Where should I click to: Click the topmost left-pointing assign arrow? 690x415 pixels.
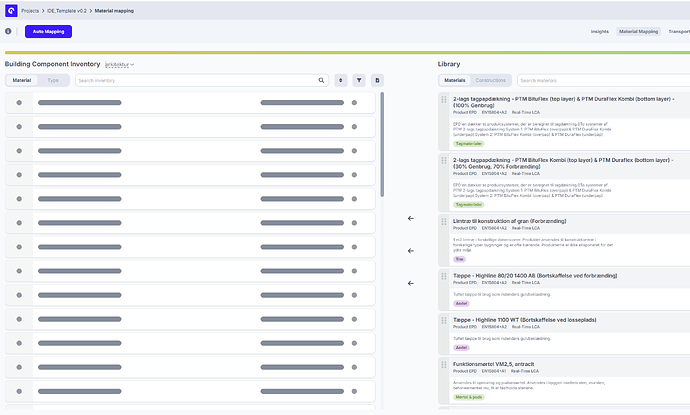411,218
